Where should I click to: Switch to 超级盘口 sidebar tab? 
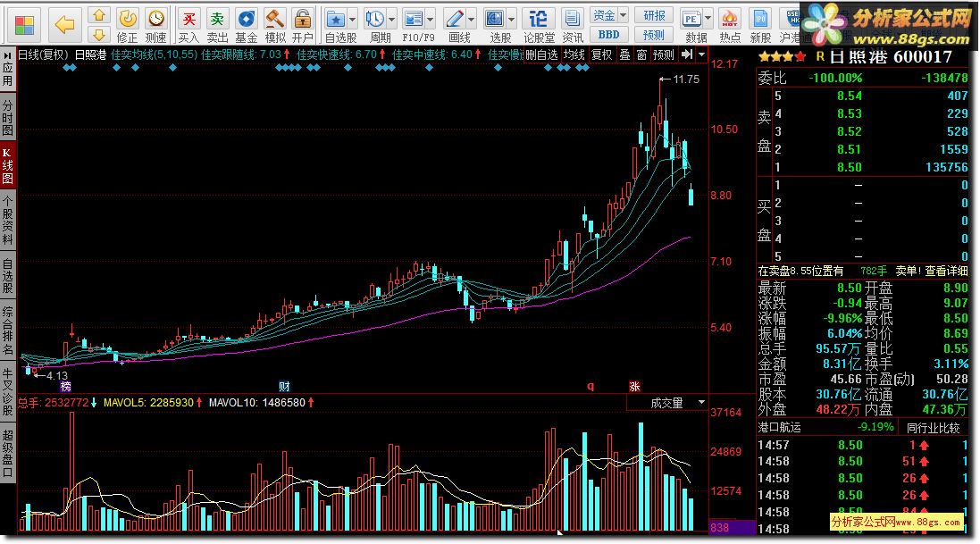pyautogui.click(x=7, y=454)
